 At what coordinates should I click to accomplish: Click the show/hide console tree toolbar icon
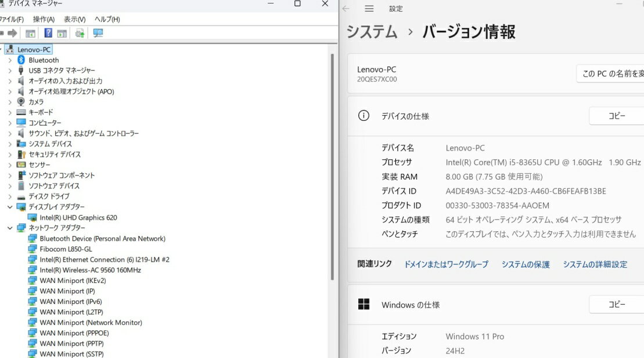click(x=30, y=33)
